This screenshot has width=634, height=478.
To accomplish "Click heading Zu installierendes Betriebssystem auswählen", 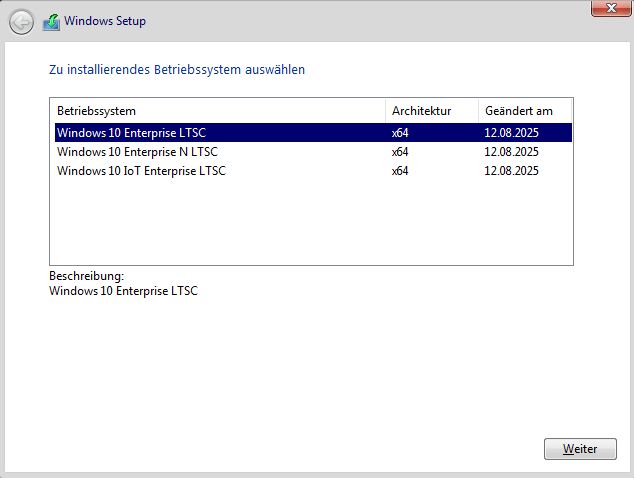I will pos(177,70).
